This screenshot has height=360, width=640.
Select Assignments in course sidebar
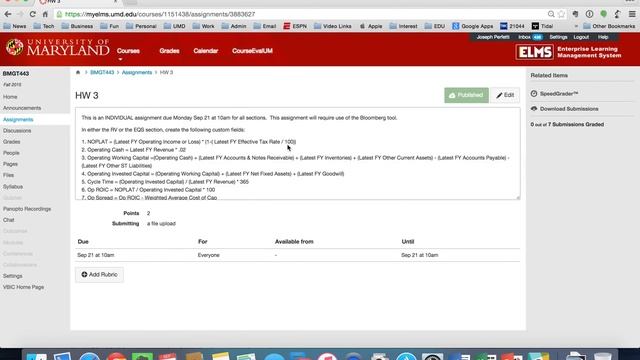18,120
